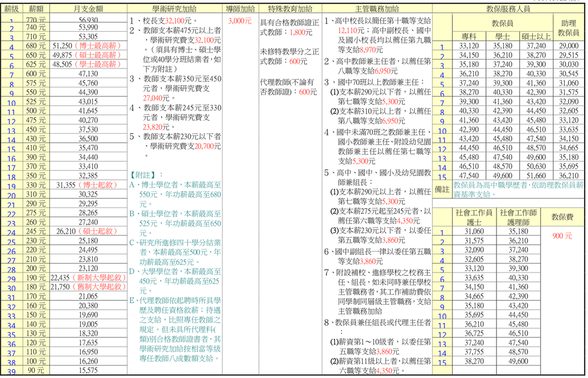
Task: Click the 740 元 salary cell
Action: [x=35, y=28]
